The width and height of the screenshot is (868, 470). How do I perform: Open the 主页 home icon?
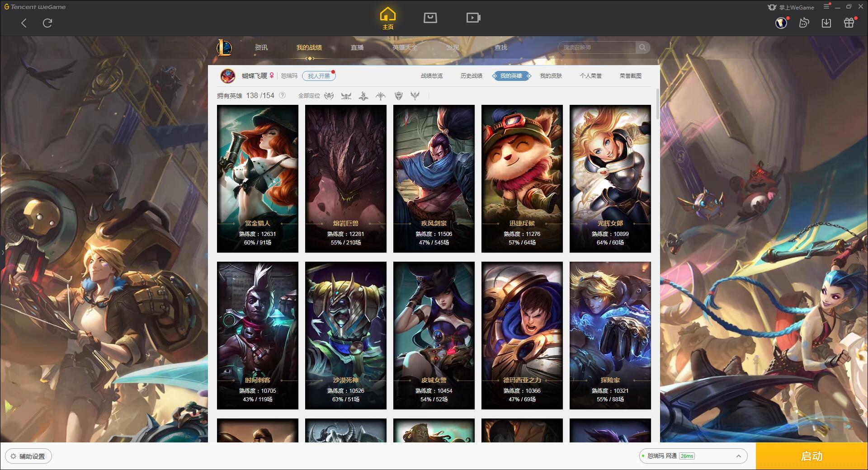[x=387, y=19]
